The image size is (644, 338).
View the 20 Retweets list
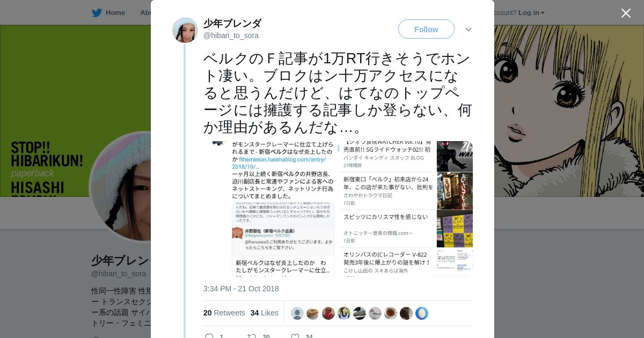(224, 313)
